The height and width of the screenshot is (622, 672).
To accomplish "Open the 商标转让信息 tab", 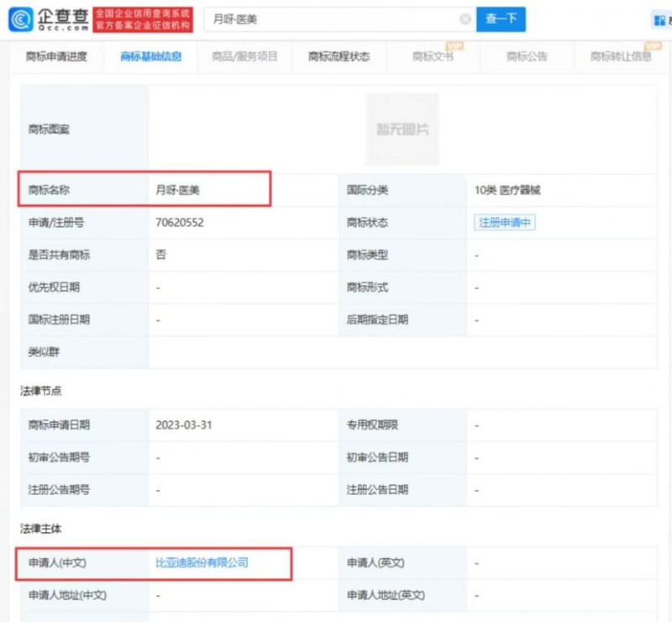I will click(x=621, y=56).
